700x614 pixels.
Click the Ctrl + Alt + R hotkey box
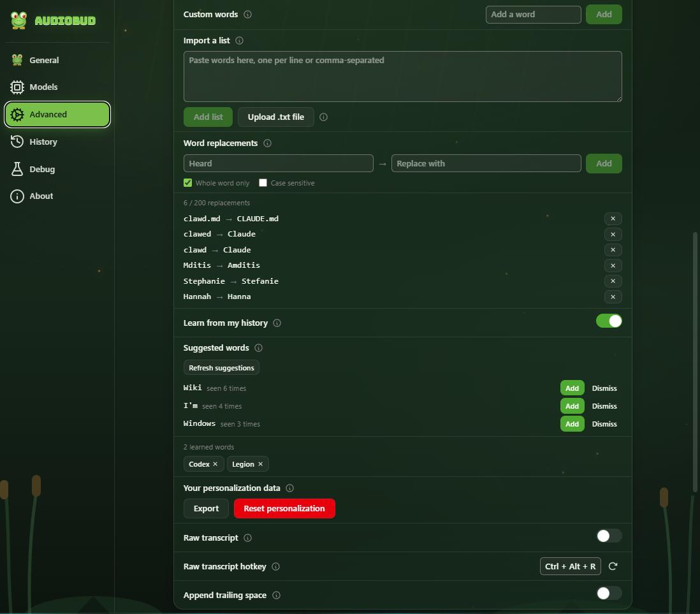tap(570, 566)
